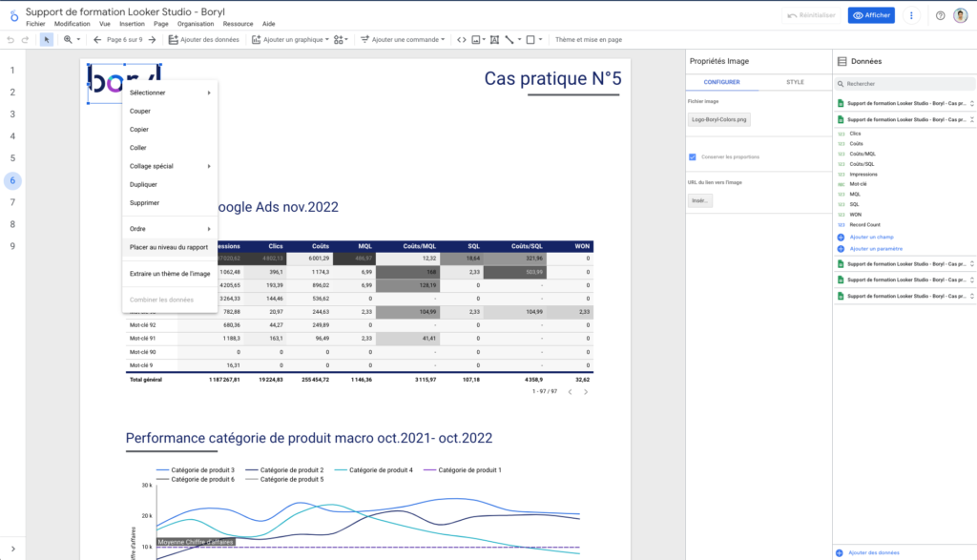Click the Coûts/MQL field in data panel

(x=863, y=154)
